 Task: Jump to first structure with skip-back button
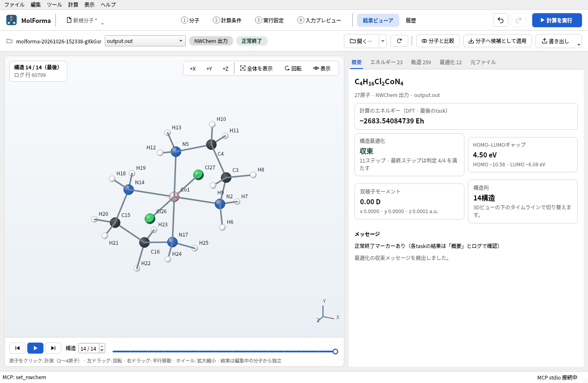click(x=17, y=348)
